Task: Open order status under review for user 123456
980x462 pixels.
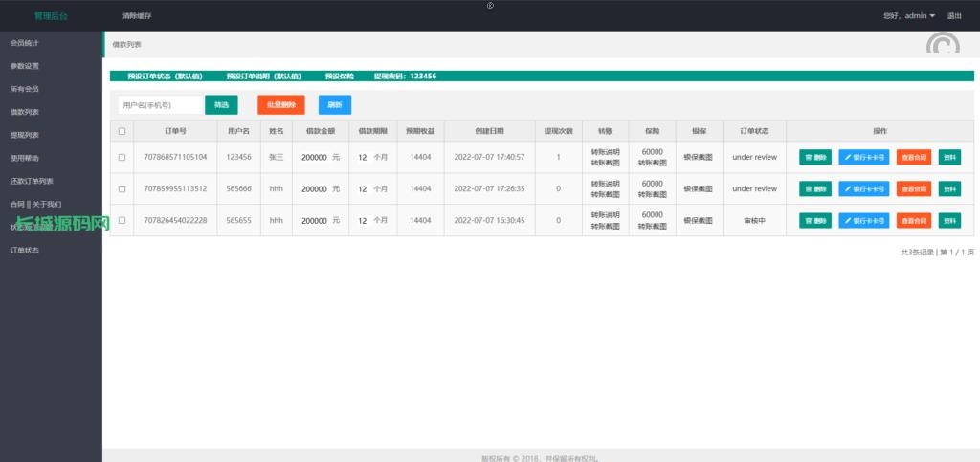Action: (754, 157)
